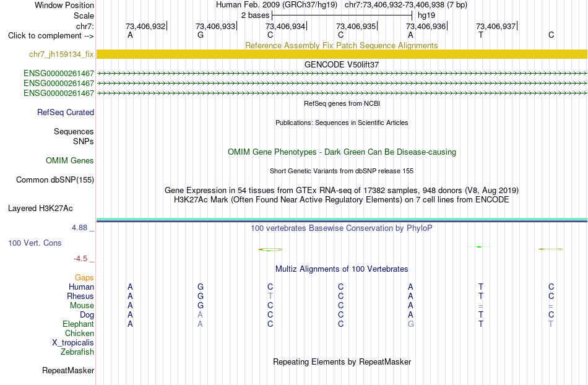Click the 'Human Feb. 2009 (GRCh37/hg19)' assembly text

(277, 5)
